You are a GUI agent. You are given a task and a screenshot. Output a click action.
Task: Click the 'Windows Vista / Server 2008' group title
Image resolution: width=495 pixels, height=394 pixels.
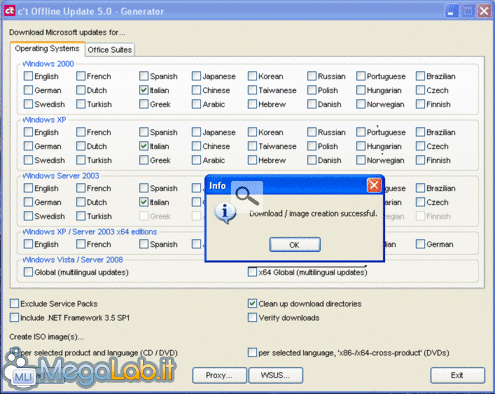click(73, 260)
